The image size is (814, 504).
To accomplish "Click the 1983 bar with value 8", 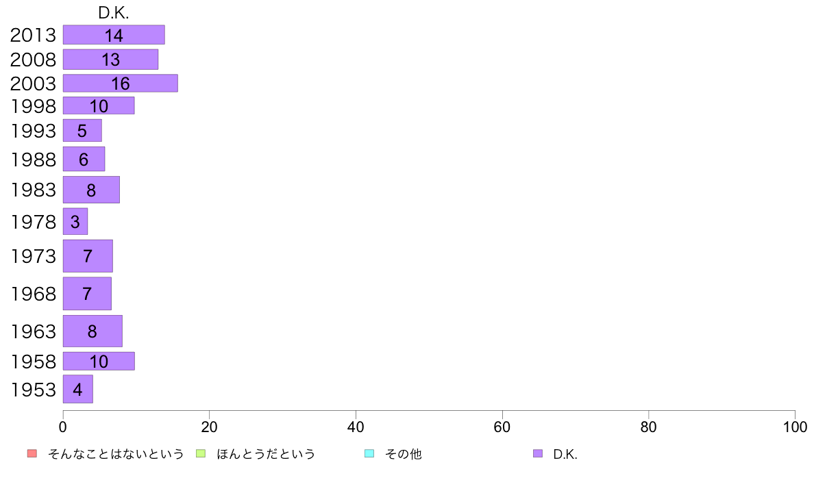I will coord(91,190).
